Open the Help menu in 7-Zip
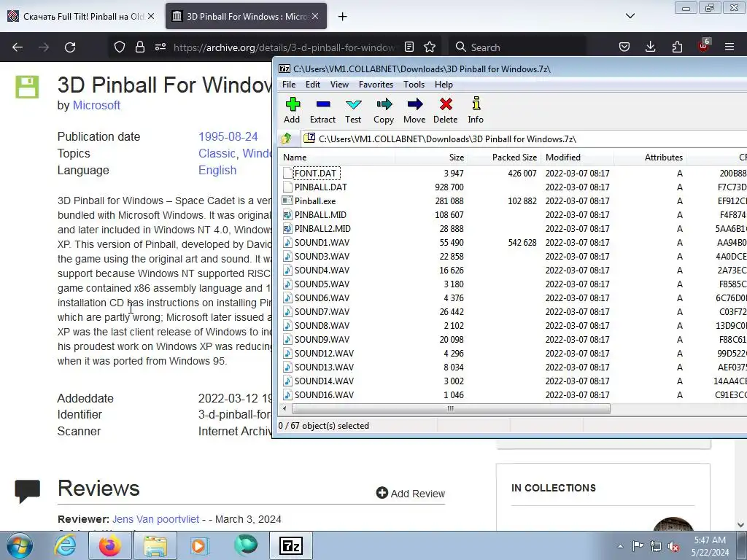Image resolution: width=747 pixels, height=560 pixels. (x=444, y=85)
